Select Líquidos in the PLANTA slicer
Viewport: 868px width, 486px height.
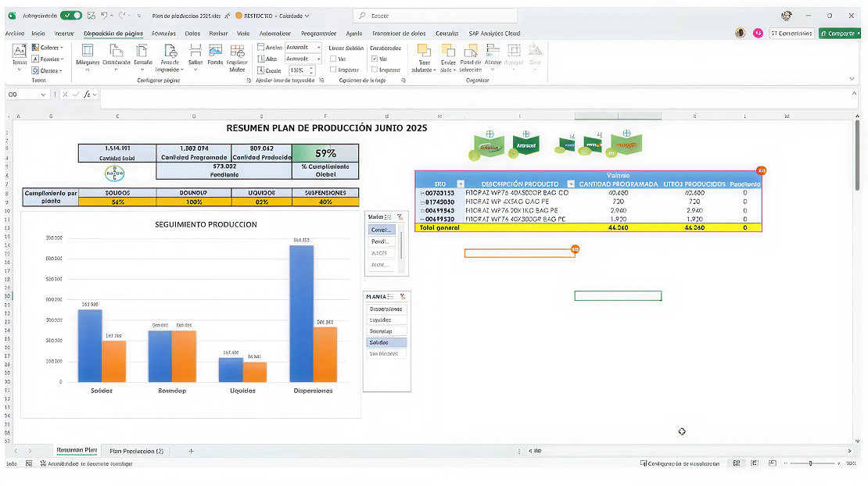[x=386, y=320]
